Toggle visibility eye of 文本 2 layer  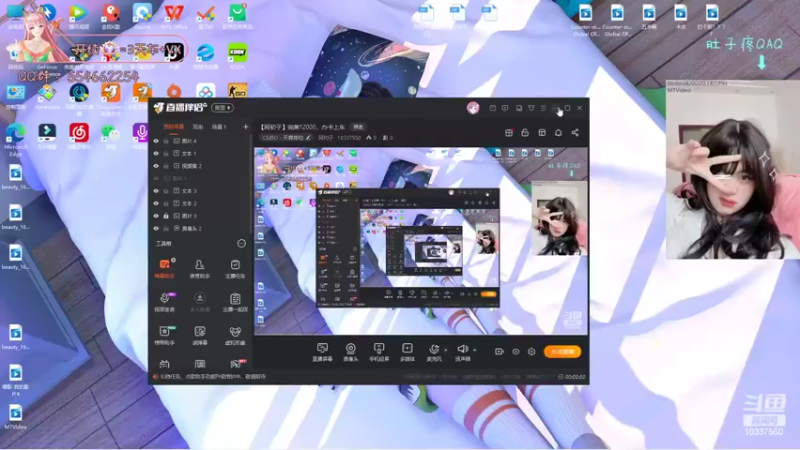point(156,204)
